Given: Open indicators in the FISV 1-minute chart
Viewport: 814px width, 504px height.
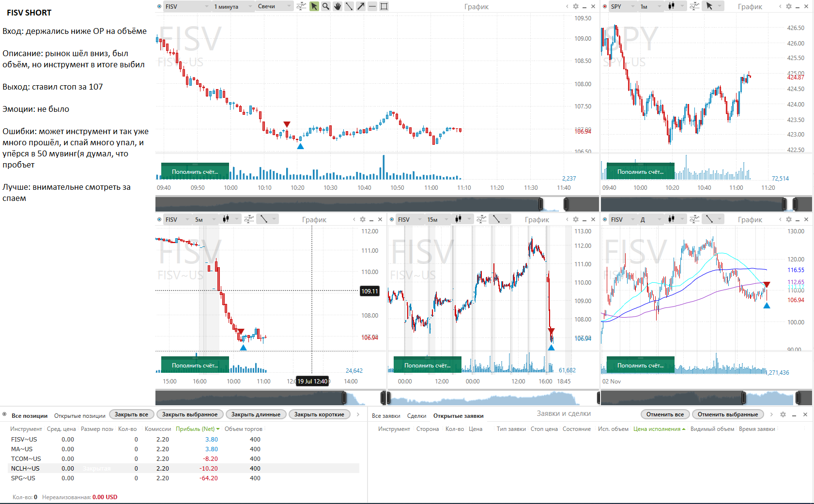Looking at the screenshot, I should point(301,6).
